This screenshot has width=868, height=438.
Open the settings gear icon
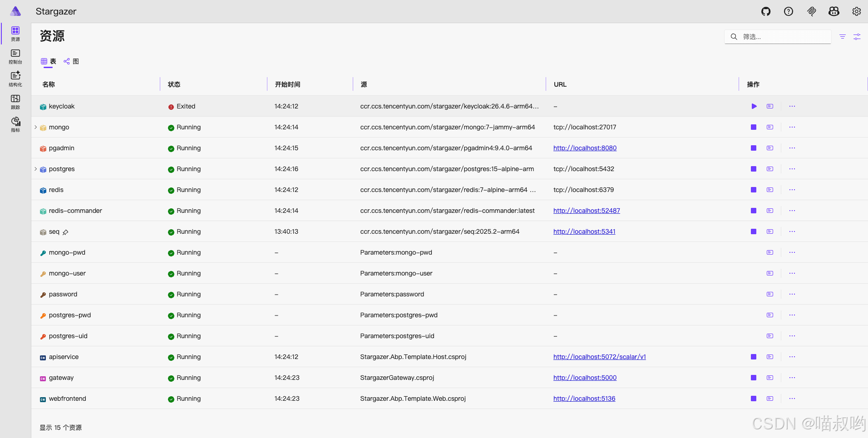click(x=857, y=11)
